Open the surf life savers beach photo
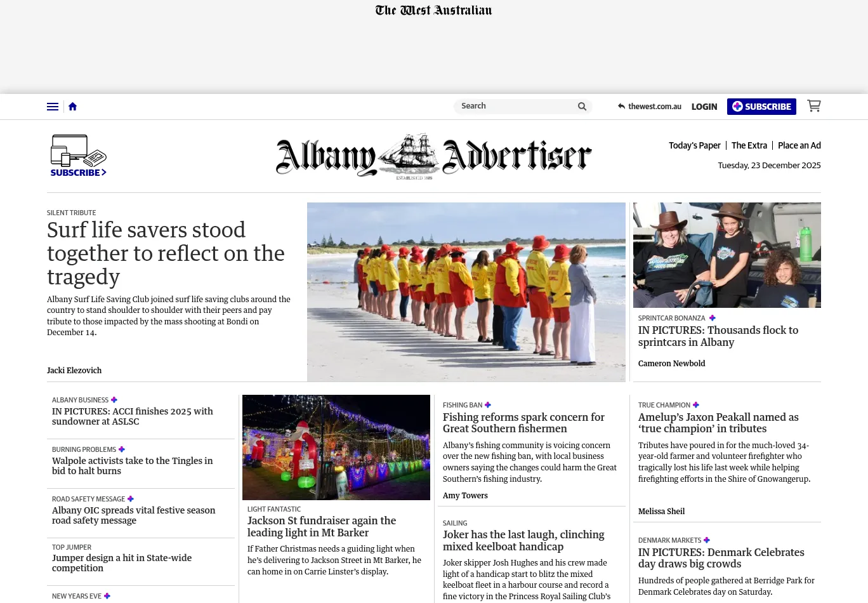868x603 pixels. point(466,292)
